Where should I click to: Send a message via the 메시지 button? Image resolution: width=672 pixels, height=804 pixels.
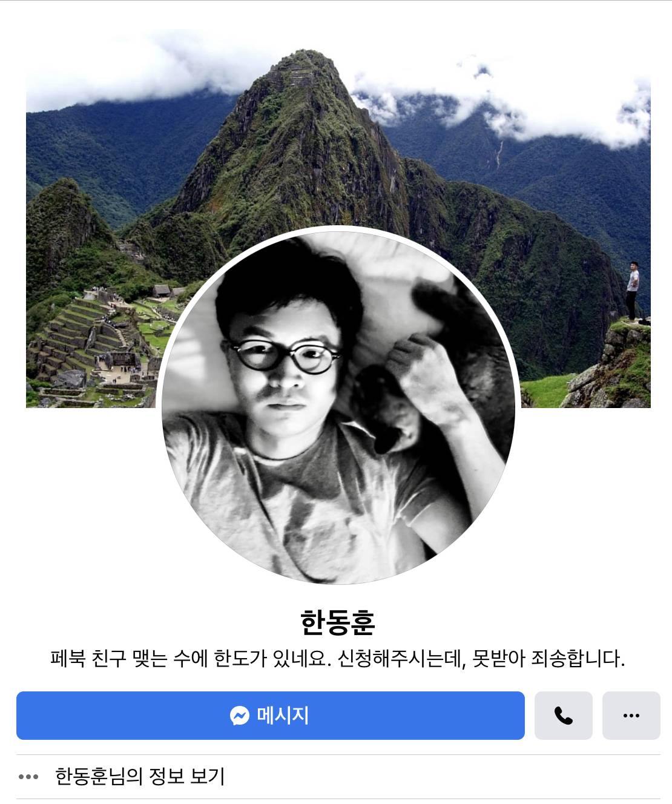coord(270,716)
